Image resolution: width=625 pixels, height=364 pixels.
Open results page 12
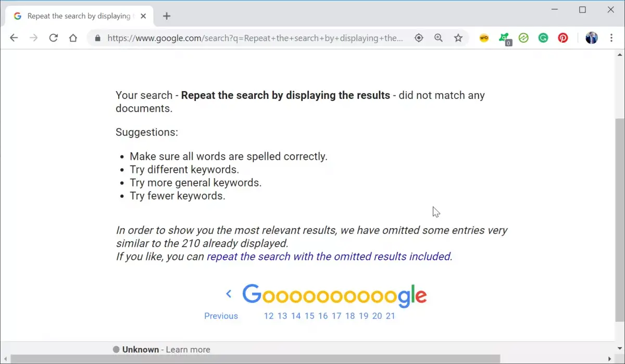click(269, 316)
